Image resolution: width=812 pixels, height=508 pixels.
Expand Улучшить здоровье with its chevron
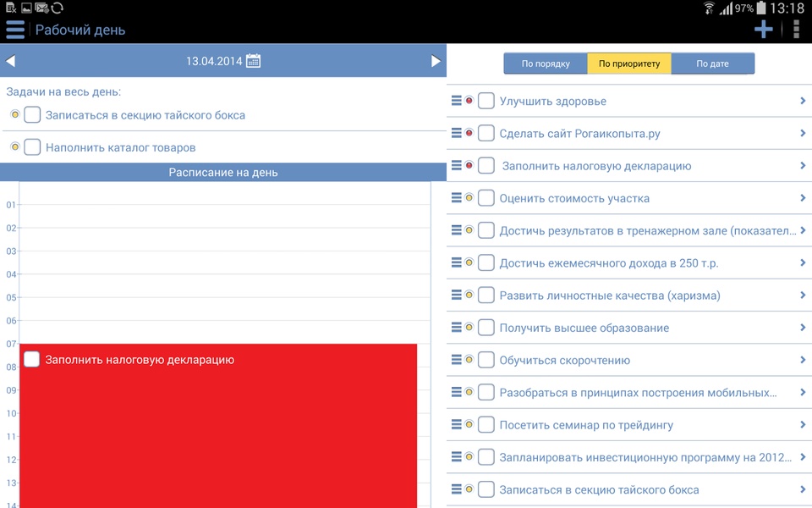tap(803, 101)
